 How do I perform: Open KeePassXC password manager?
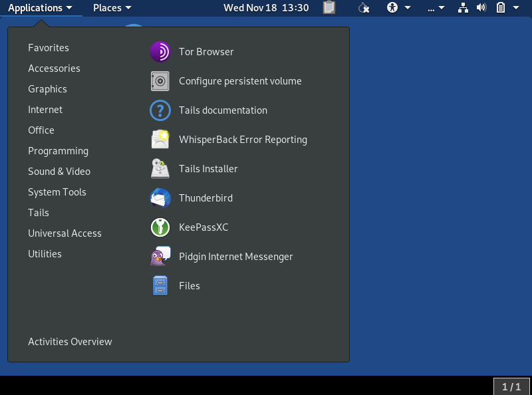click(x=203, y=227)
